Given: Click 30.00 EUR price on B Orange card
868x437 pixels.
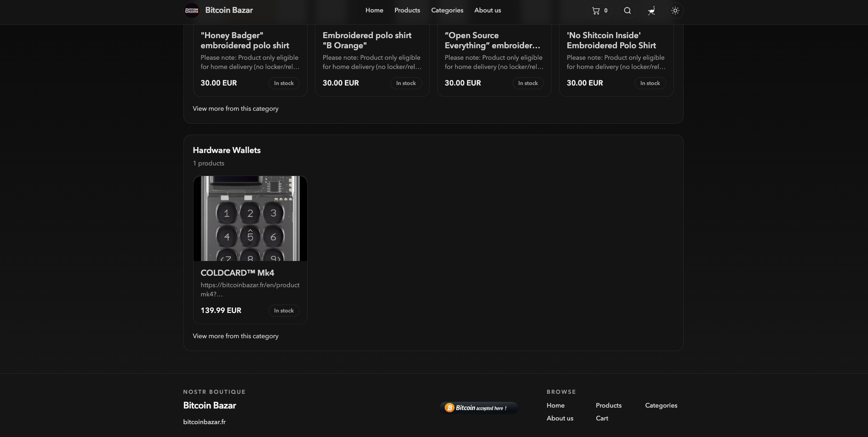Looking at the screenshot, I should [341, 83].
